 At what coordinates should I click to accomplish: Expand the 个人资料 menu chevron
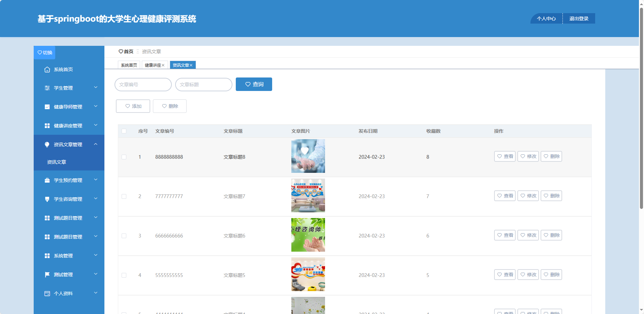(96, 293)
